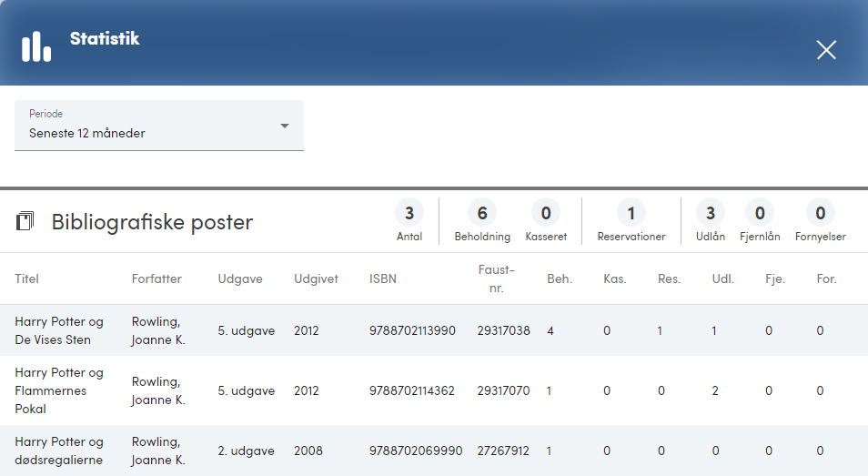This screenshot has width=868, height=476.
Task: Click 2012 in De Vises Sten row
Action: pos(307,330)
